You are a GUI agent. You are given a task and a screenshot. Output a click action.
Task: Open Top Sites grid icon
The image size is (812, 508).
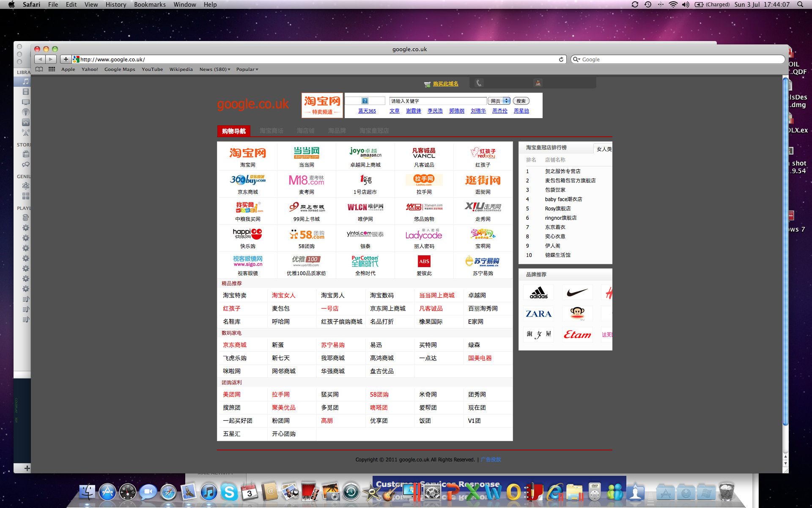tap(52, 69)
